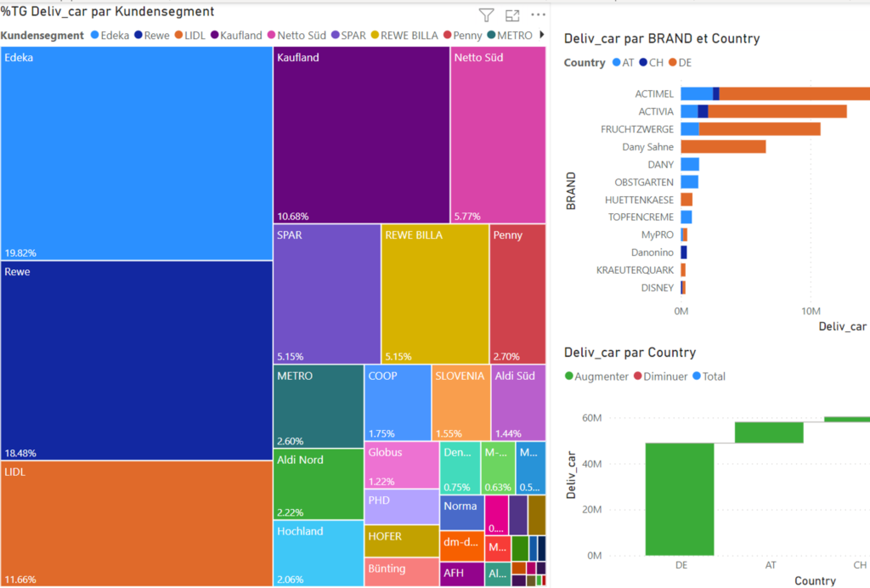This screenshot has width=870, height=588.
Task: Click the DISNEY brand axis label
Action: [x=657, y=288]
